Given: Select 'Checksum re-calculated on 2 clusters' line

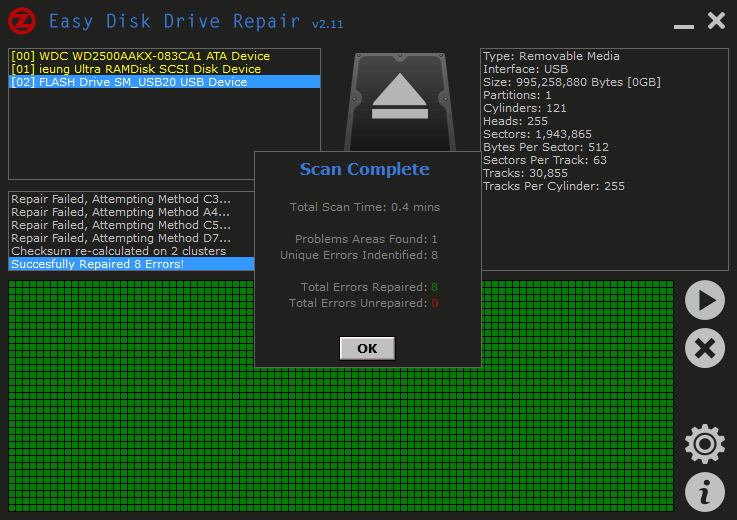Looking at the screenshot, I should pyautogui.click(x=132, y=251).
